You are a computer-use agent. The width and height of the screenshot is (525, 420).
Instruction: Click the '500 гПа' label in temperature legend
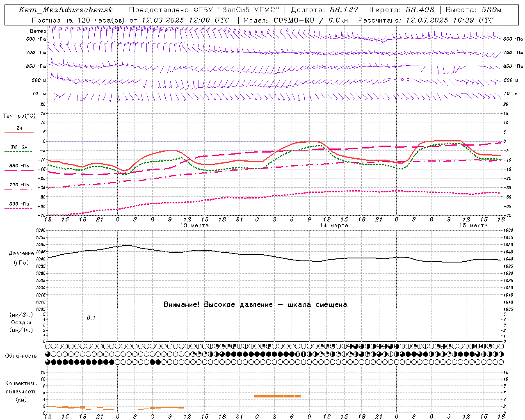(x=19, y=204)
